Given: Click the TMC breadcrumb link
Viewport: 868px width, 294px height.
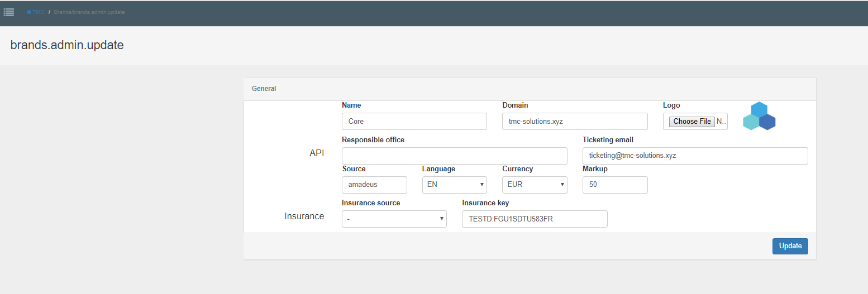Looking at the screenshot, I should [38, 12].
